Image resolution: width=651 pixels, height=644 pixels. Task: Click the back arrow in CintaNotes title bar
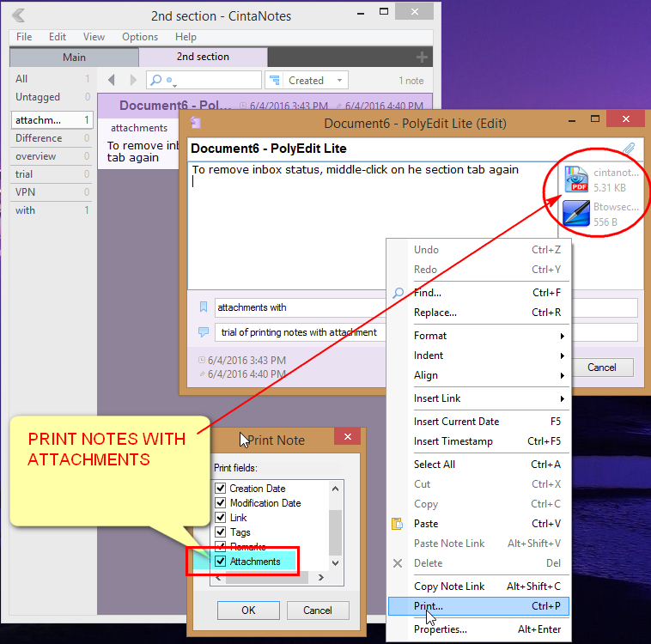(18, 15)
